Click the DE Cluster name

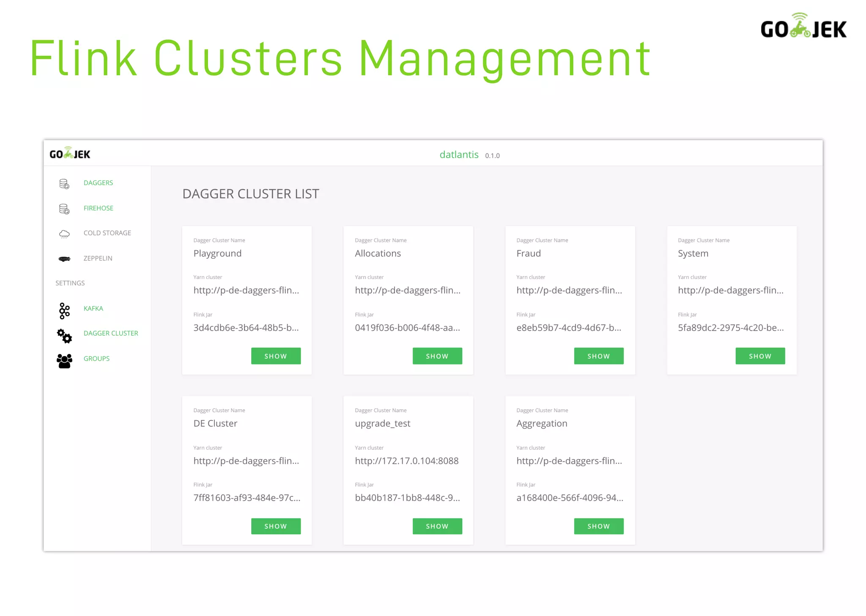(x=215, y=423)
